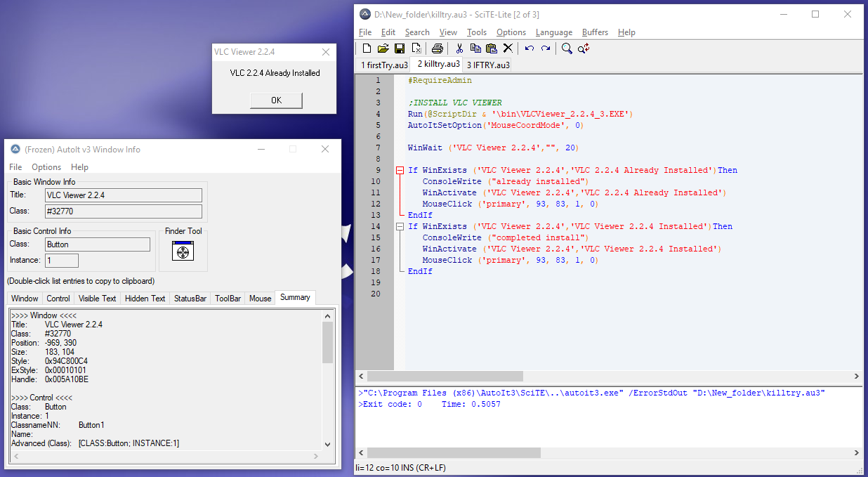Open the Tools menu in SciTE
868x477 pixels.
(477, 32)
